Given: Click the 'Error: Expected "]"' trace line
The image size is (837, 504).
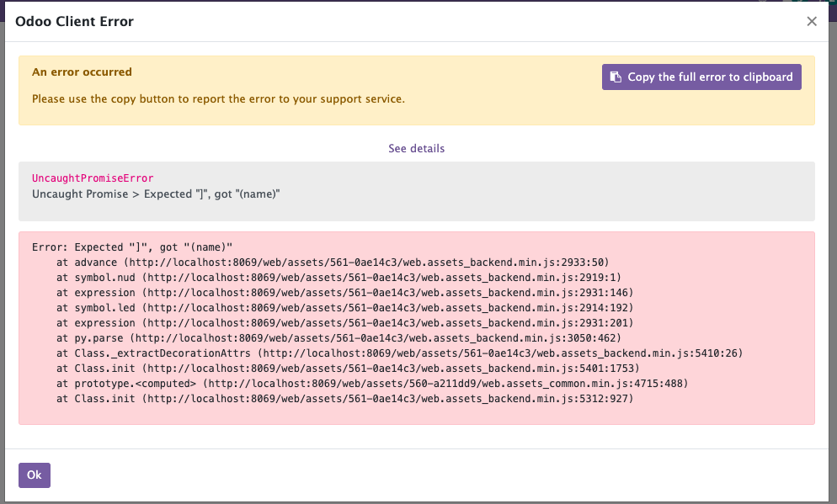Looking at the screenshot, I should pyautogui.click(x=132, y=247).
